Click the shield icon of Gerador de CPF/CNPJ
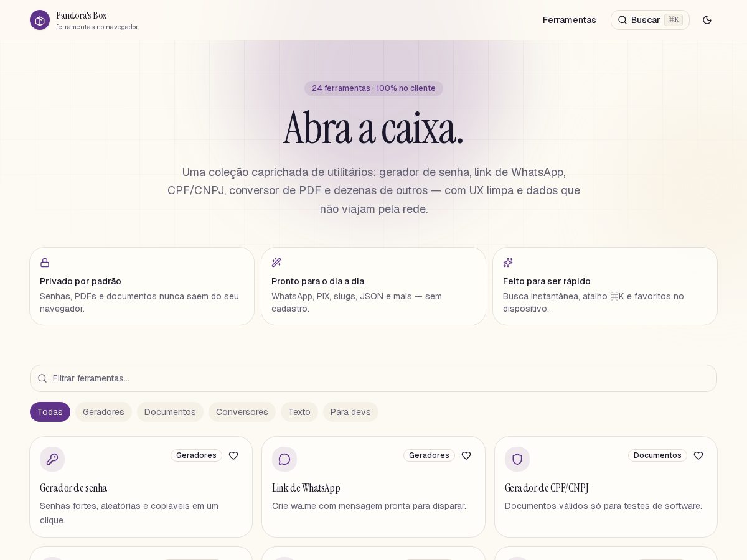This screenshot has height=560, width=747. (517, 459)
